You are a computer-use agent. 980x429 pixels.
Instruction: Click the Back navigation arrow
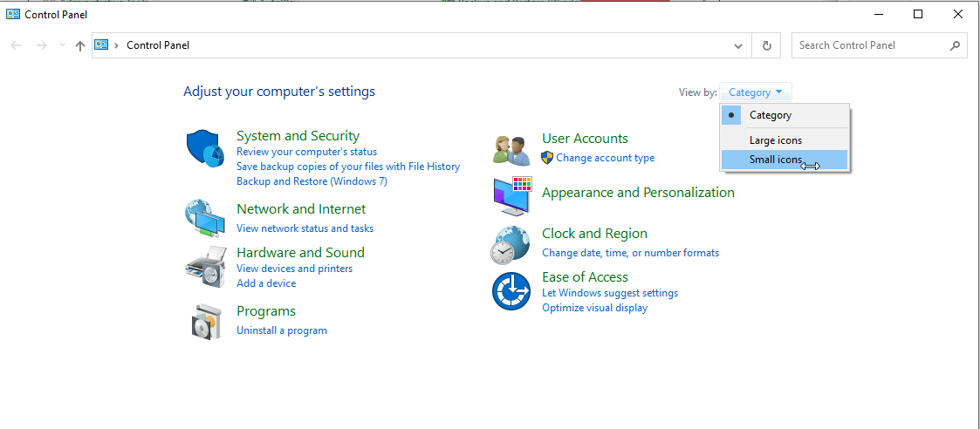(x=17, y=45)
